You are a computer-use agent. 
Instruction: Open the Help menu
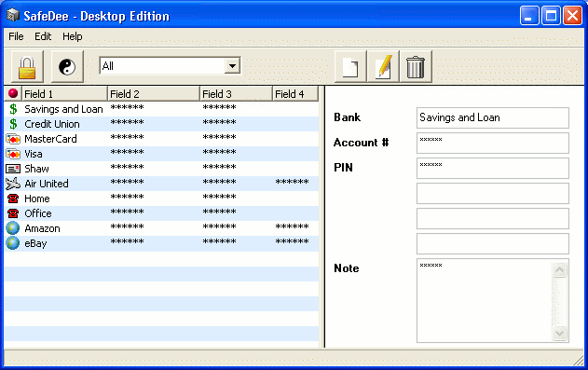tap(73, 36)
